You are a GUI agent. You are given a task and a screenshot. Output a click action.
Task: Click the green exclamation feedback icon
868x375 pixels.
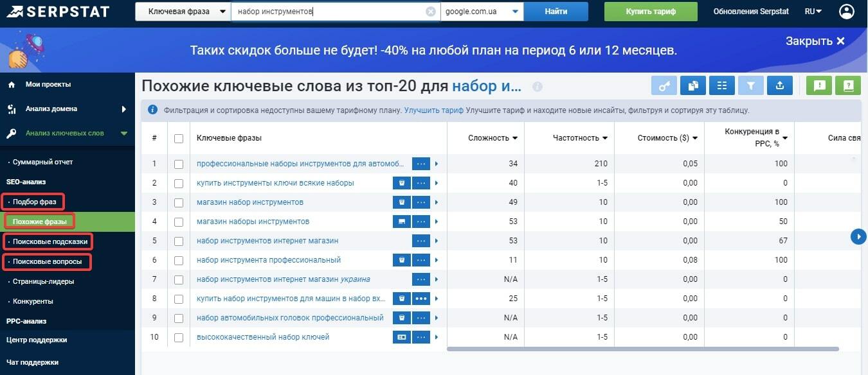819,85
